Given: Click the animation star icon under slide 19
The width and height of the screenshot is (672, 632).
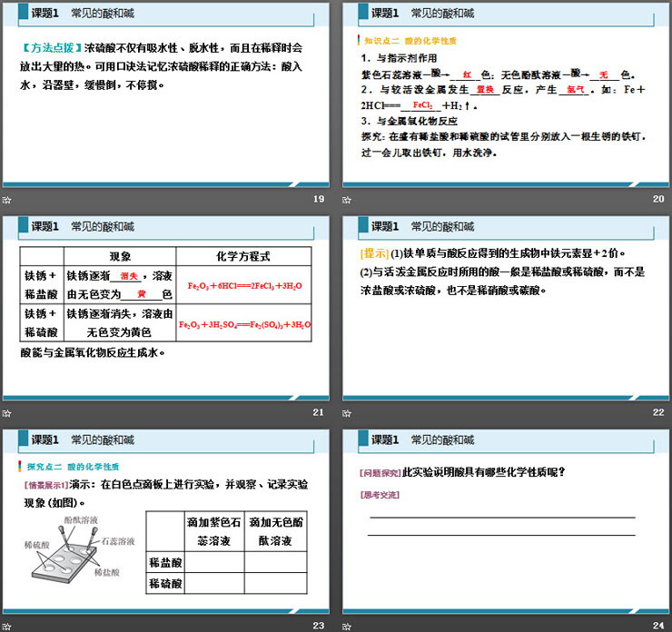Looking at the screenshot, I should tap(7, 200).
